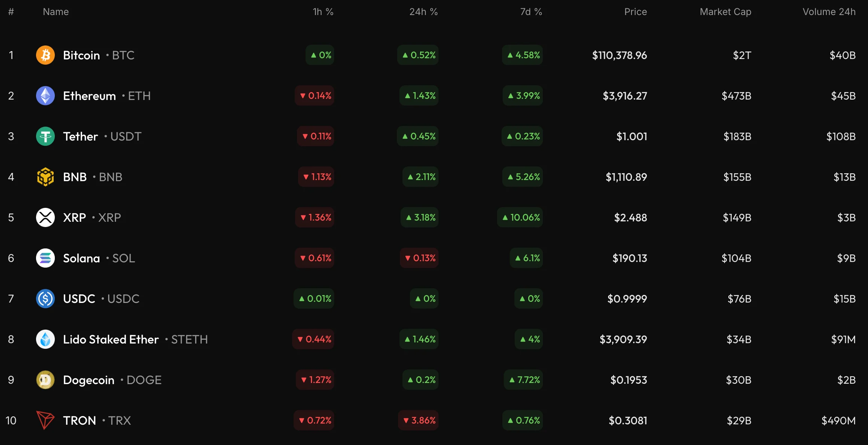This screenshot has height=445, width=868.
Task: Sort by the 24h % column header
Action: 423,12
